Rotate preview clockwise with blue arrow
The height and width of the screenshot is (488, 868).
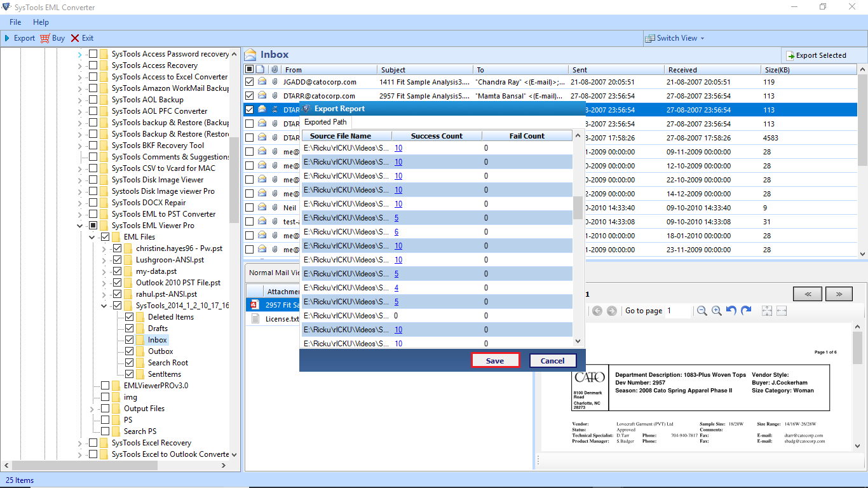coord(746,311)
